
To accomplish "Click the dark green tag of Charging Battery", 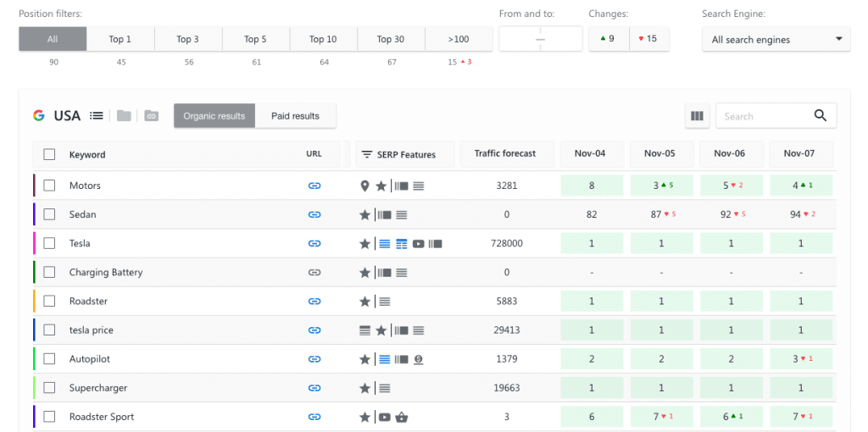I will [x=34, y=272].
